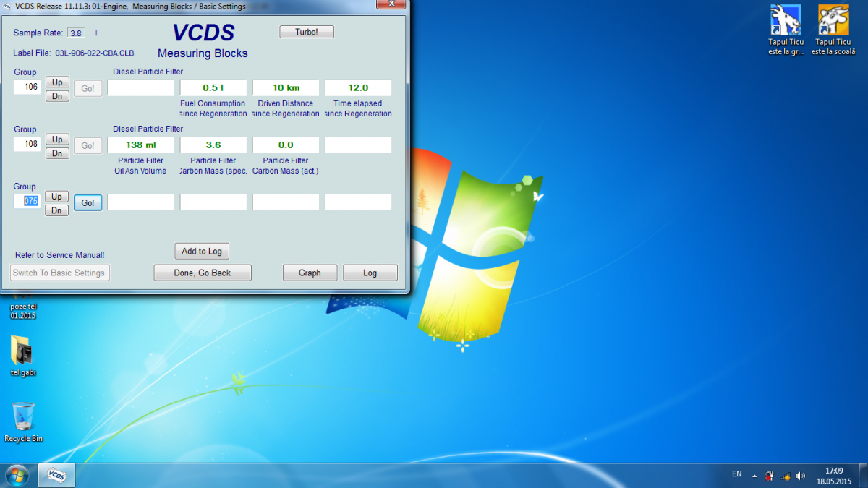Click Dn for Group 108

tap(57, 153)
